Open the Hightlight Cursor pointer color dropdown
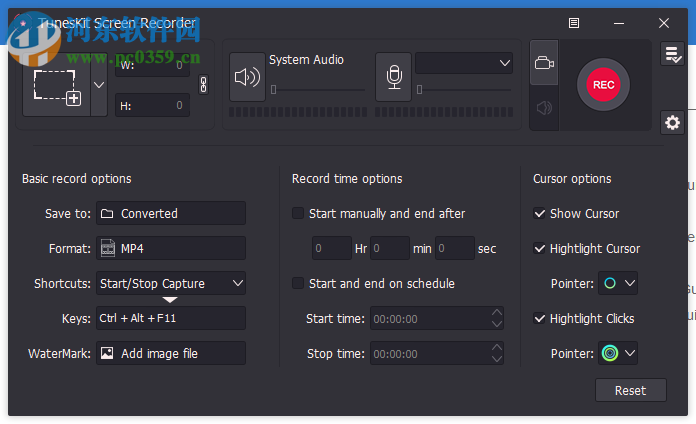Viewport: 696px width, 424px height. point(618,283)
